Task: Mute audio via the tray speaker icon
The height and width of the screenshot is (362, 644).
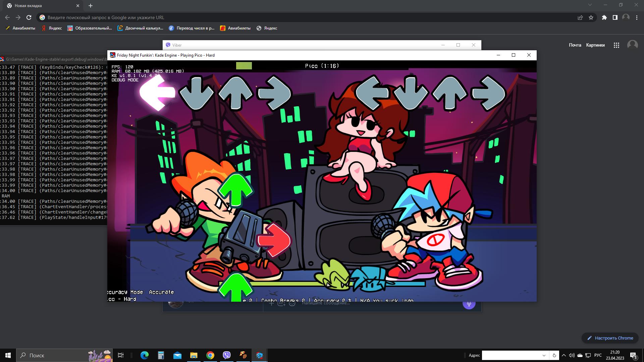Action: pyautogui.click(x=572, y=355)
